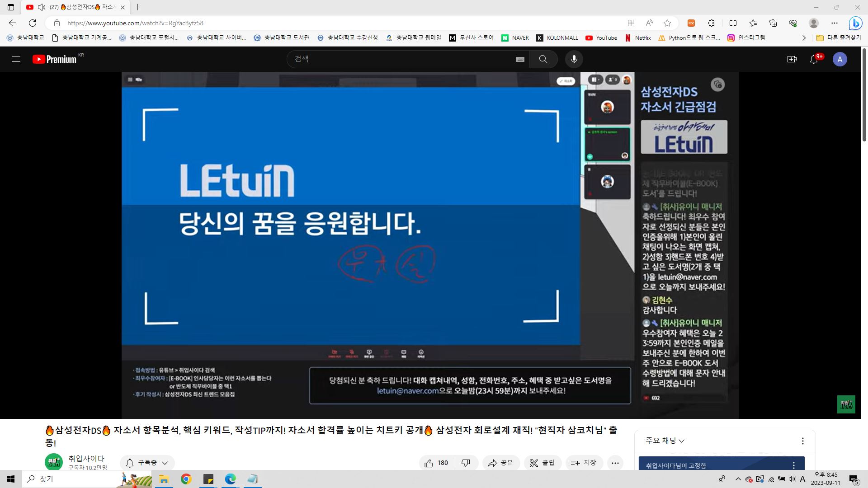Go back to the previous page
Viewport: 868px width, 488px height.
(x=13, y=23)
